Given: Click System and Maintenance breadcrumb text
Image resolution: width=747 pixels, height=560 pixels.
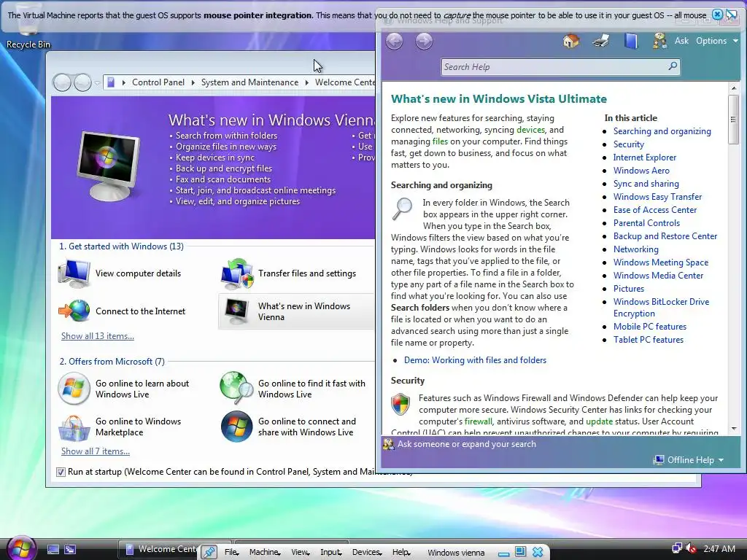Looking at the screenshot, I should coord(249,82).
